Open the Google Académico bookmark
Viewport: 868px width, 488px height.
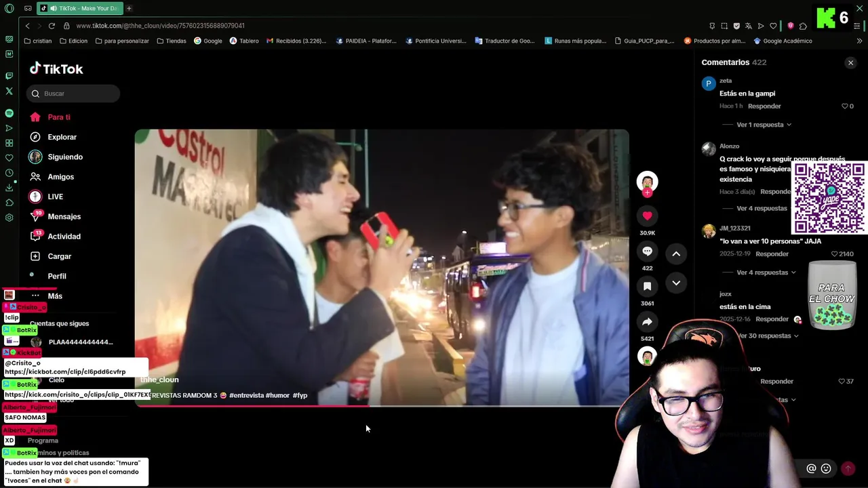click(783, 41)
